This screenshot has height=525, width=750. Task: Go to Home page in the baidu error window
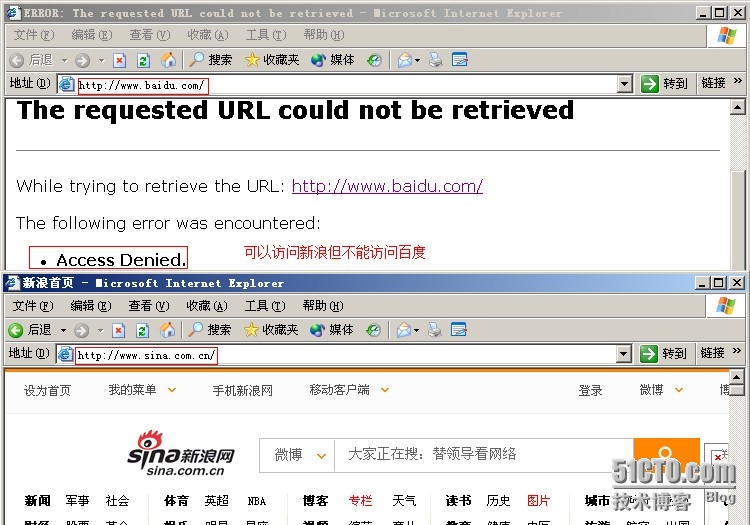click(168, 60)
